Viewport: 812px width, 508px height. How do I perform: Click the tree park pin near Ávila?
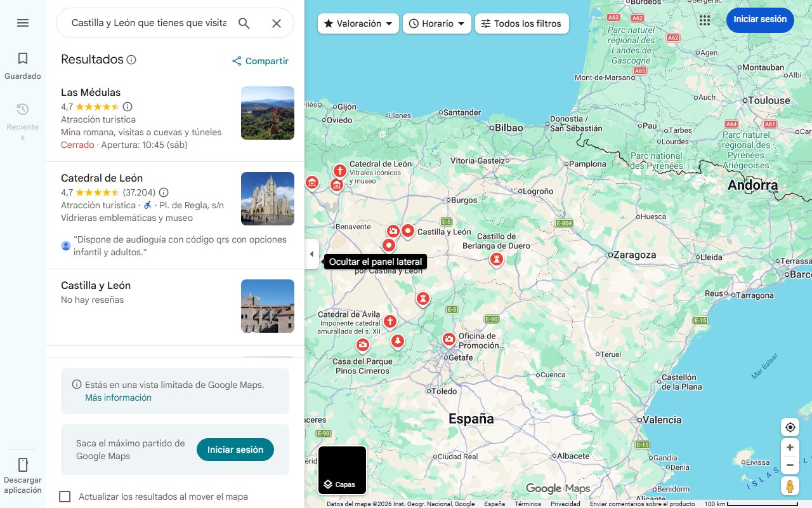[397, 342]
